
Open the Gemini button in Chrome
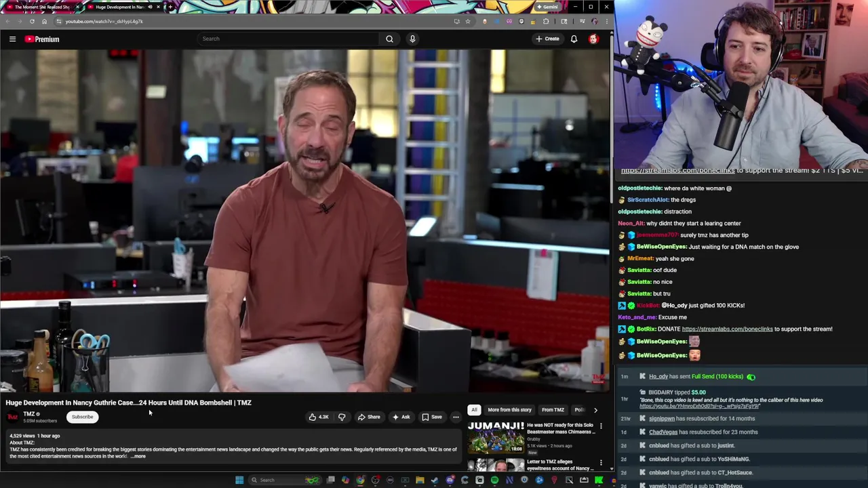point(548,7)
